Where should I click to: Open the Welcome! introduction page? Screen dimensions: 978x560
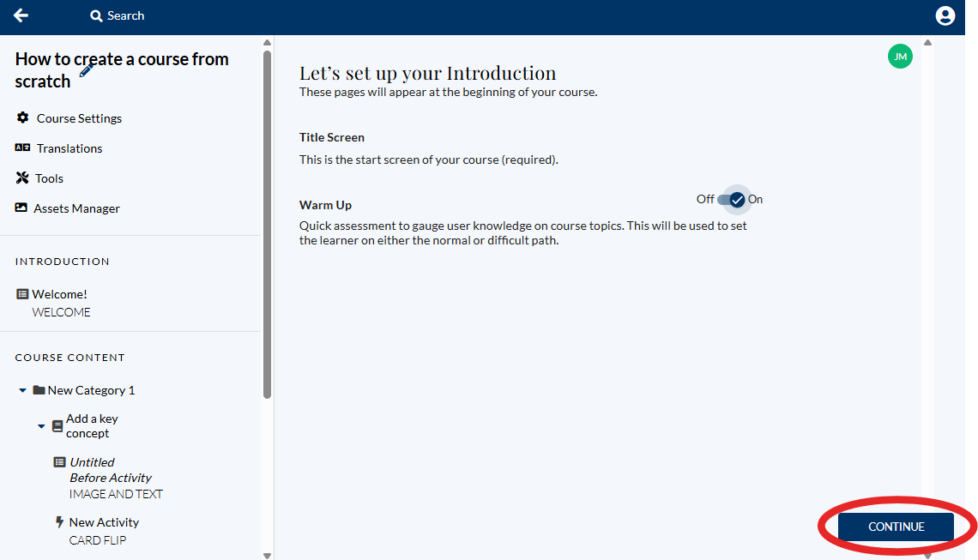[x=59, y=294]
